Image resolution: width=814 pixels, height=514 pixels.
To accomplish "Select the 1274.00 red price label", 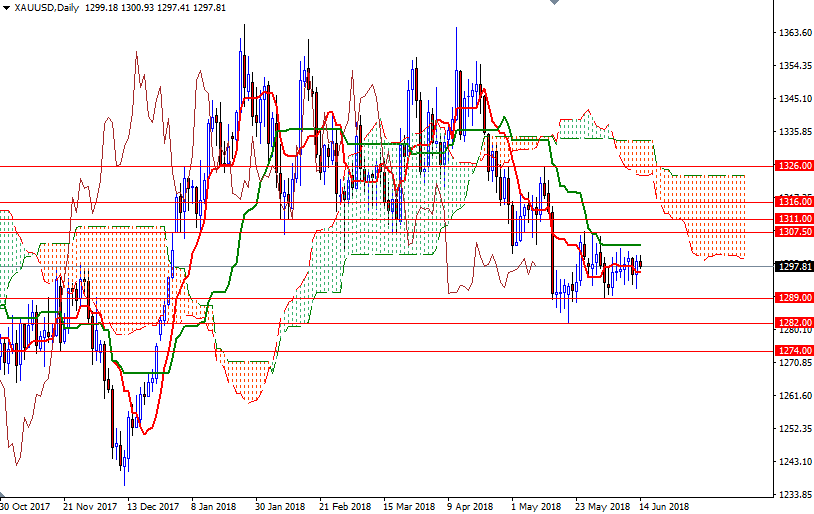I will (794, 350).
